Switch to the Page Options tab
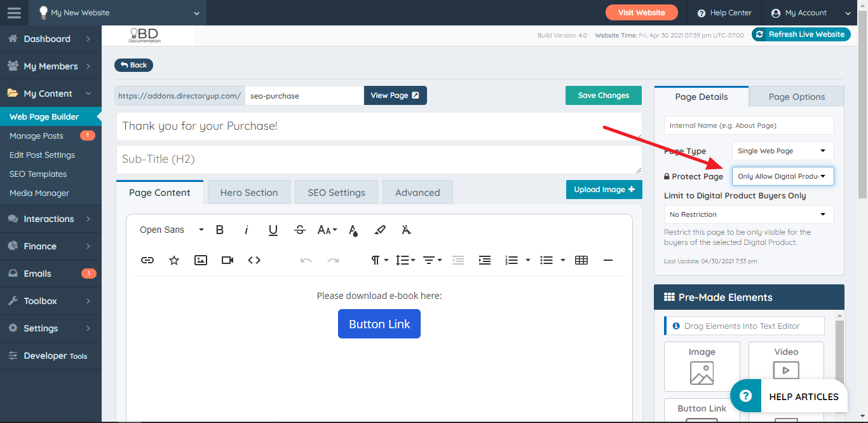 [x=797, y=97]
